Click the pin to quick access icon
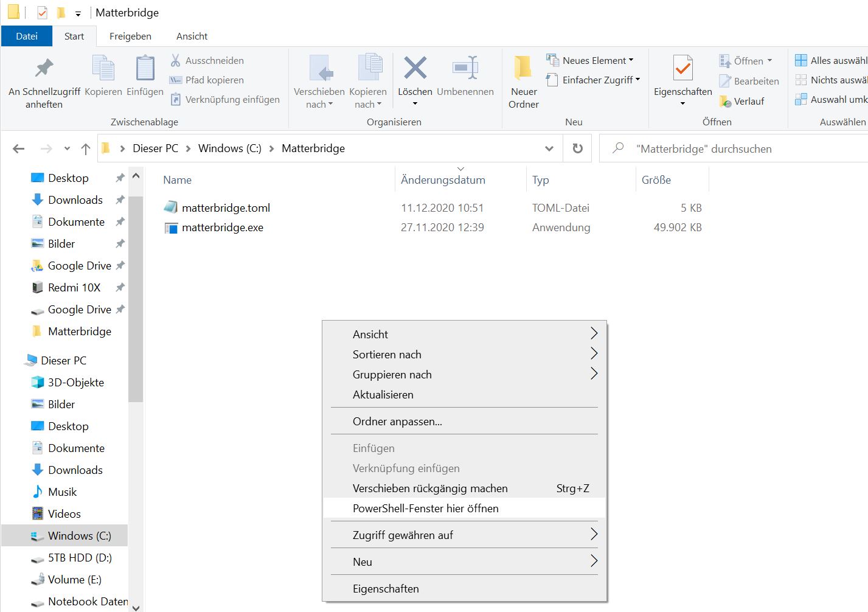868x612 pixels. click(44, 68)
